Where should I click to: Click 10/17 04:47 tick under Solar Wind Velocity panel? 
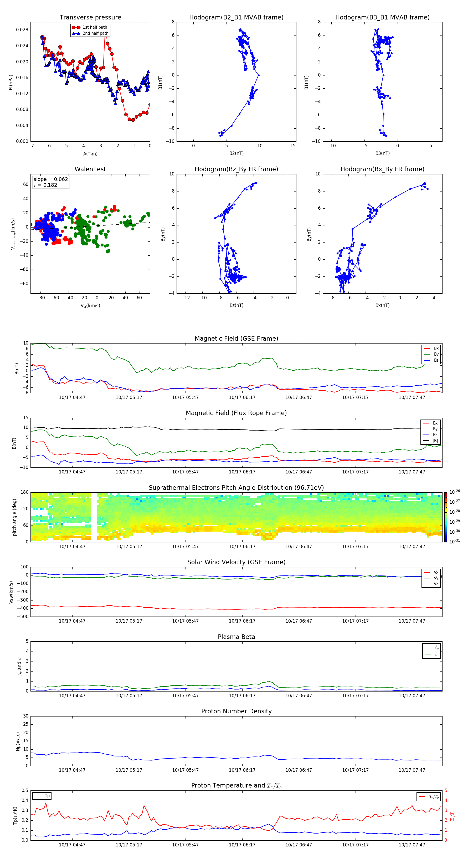(72, 621)
